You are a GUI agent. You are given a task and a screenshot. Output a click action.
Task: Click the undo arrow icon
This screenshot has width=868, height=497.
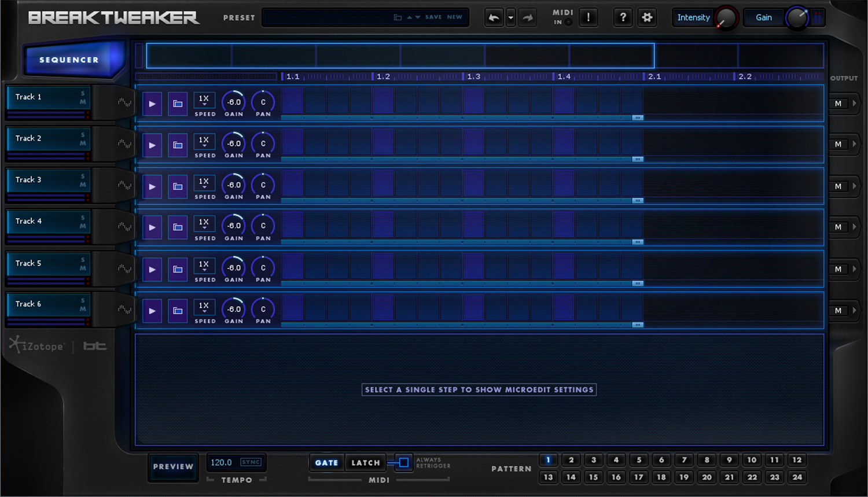click(x=493, y=17)
